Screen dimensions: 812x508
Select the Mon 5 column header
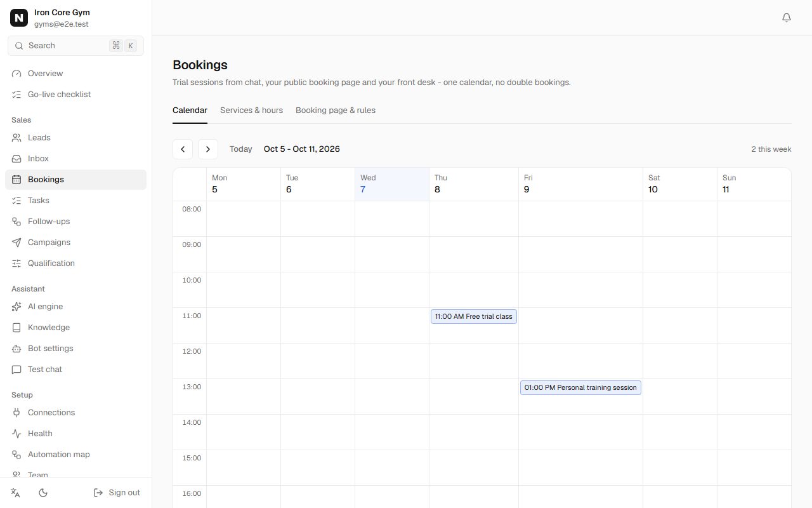(x=244, y=184)
